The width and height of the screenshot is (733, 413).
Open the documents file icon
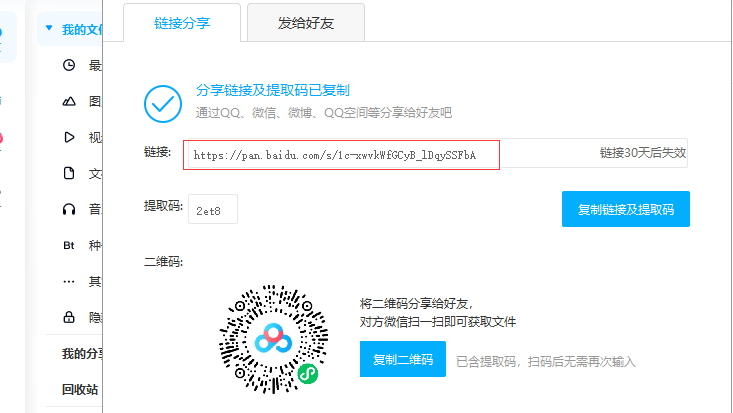point(69,173)
